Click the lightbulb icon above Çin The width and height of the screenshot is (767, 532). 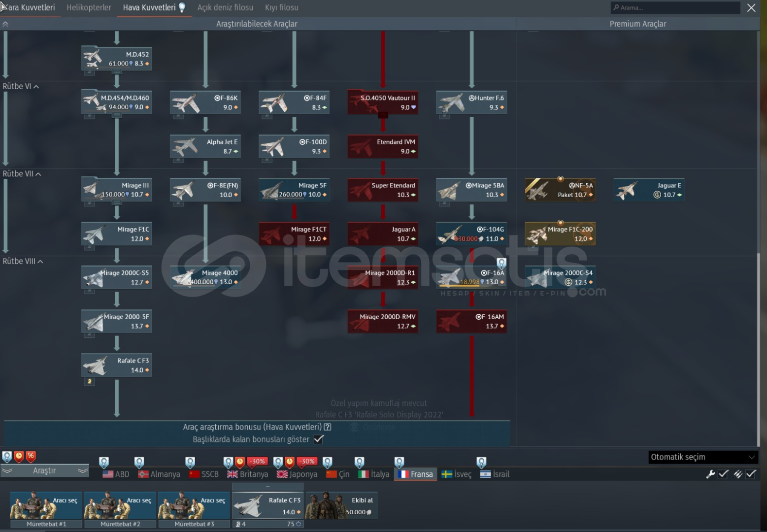327,463
